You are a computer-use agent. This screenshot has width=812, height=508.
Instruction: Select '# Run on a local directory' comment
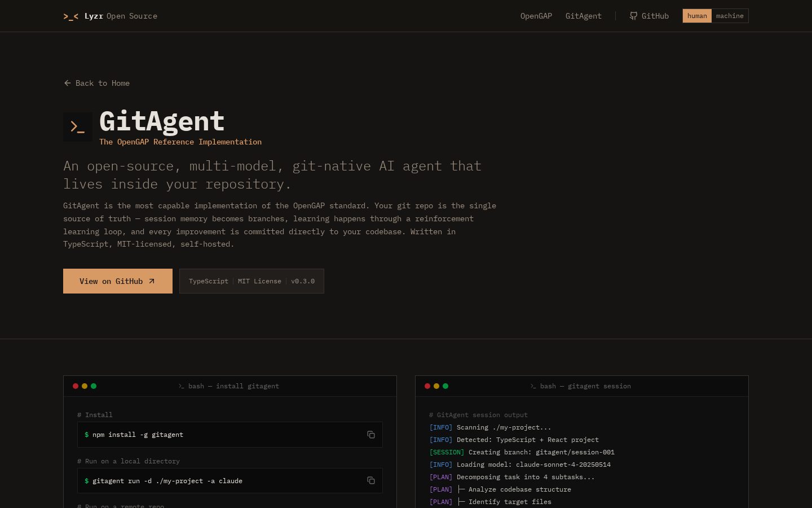[129, 461]
